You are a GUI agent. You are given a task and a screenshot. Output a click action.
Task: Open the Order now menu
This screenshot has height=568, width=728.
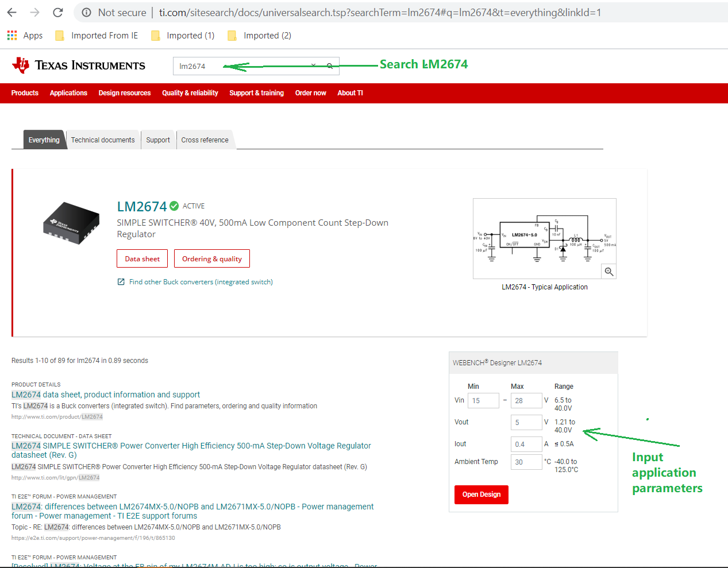pos(311,93)
